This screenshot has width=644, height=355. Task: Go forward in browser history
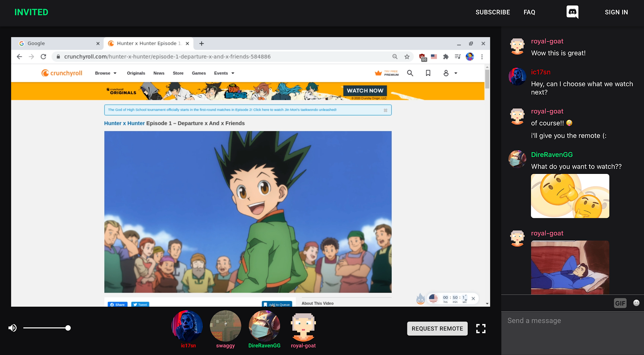point(31,57)
